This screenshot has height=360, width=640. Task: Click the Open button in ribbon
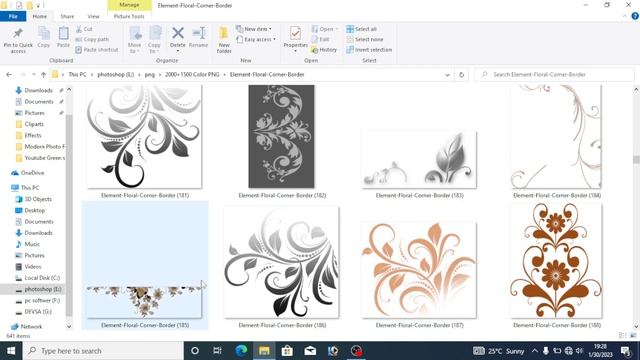[x=325, y=29]
